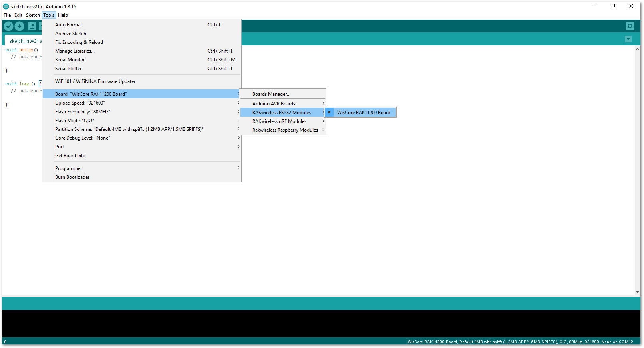
Task: Click the Upload arrow icon
Action: 20,26
